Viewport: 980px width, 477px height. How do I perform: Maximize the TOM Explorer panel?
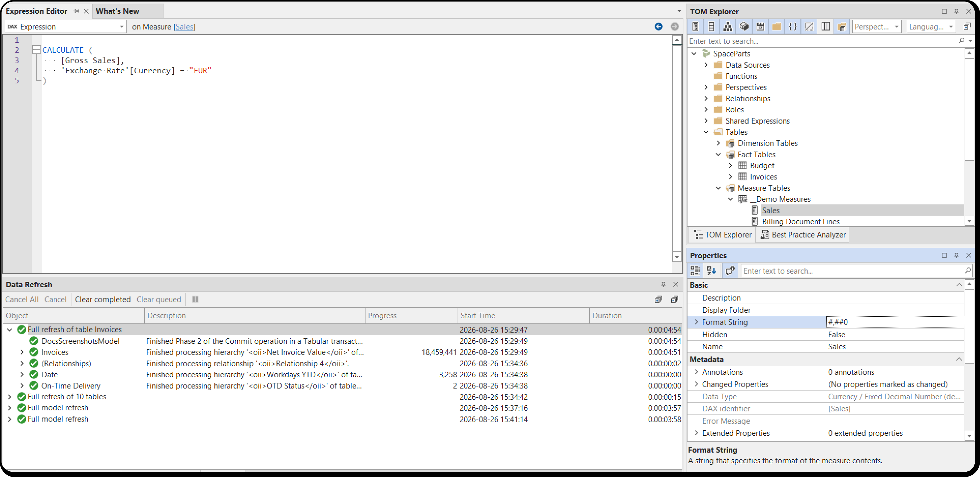click(x=944, y=11)
